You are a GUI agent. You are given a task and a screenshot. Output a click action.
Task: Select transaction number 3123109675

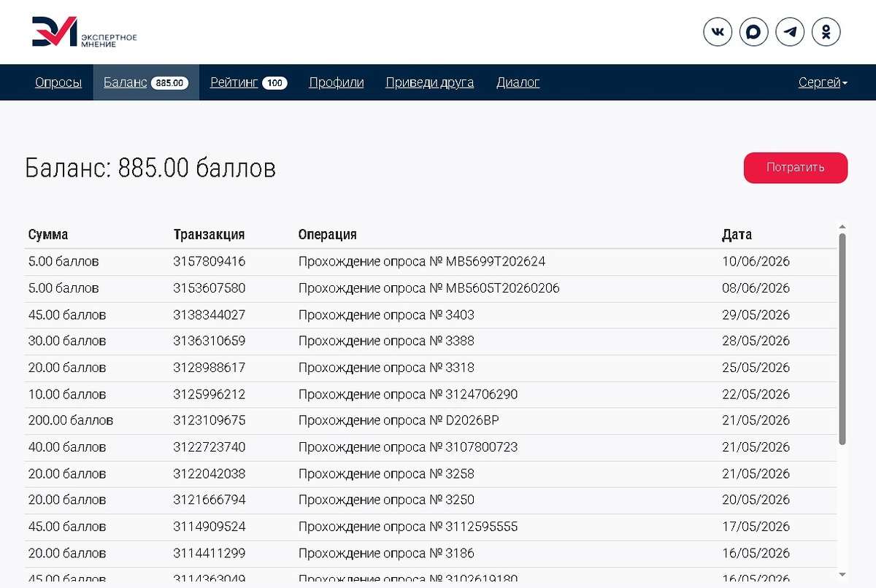(209, 420)
